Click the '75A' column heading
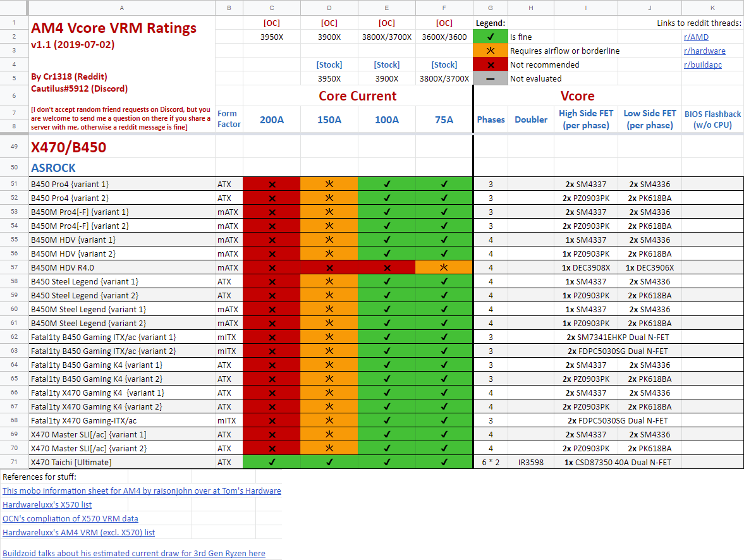744x560 pixels. click(x=444, y=119)
